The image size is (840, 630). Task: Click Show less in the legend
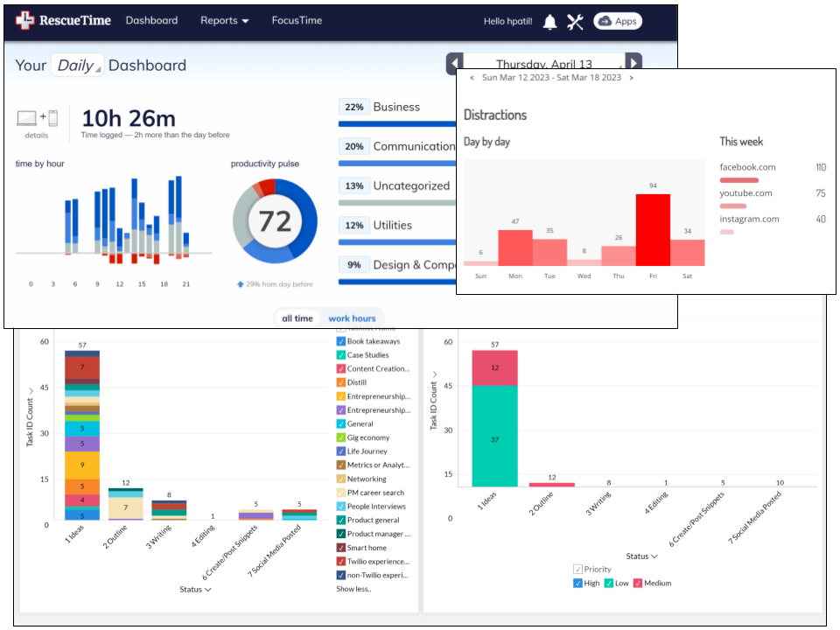353,589
